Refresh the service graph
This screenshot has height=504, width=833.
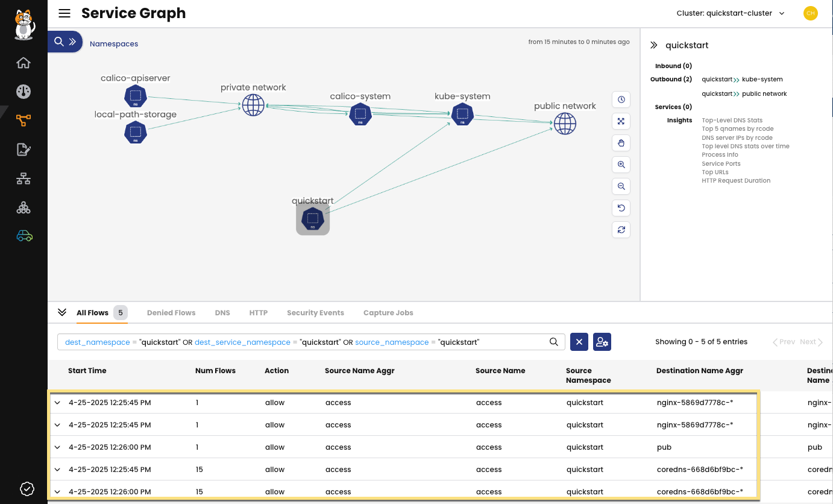click(x=621, y=229)
